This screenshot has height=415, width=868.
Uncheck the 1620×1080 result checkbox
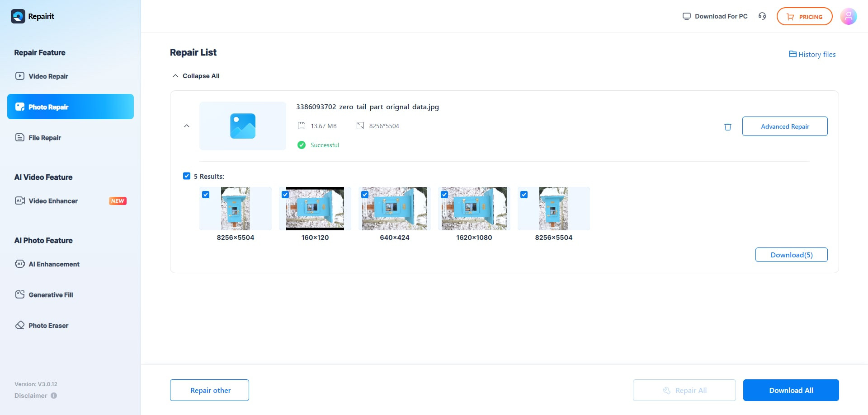[444, 195]
